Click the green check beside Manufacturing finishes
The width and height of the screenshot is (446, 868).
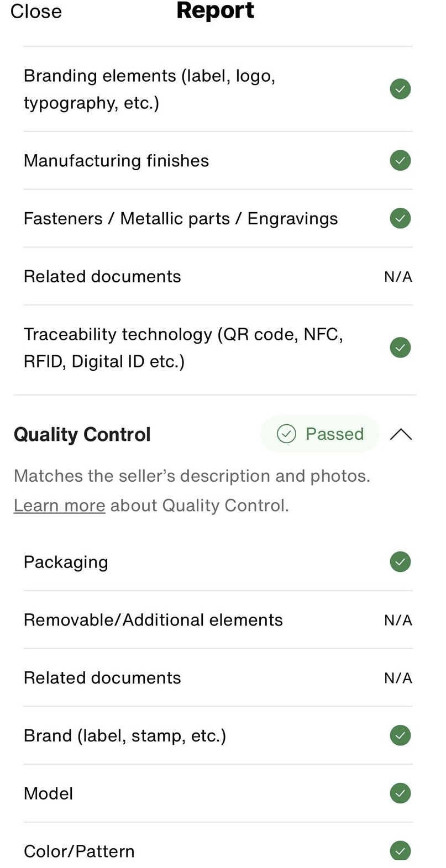point(400,161)
